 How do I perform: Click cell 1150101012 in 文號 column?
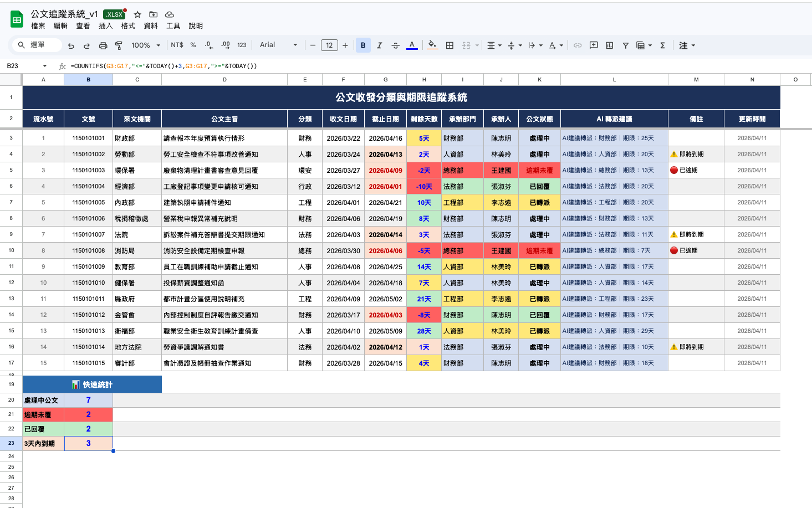pyautogui.click(x=88, y=315)
